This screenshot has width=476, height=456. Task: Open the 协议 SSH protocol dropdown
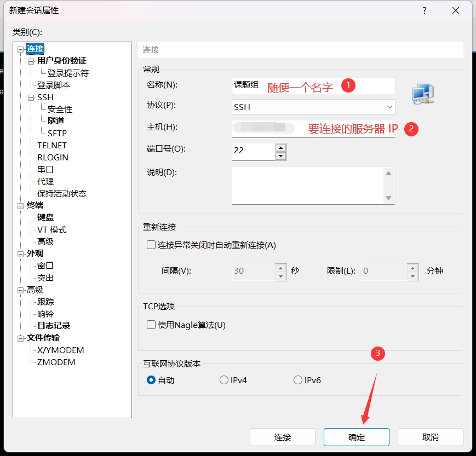click(313, 107)
